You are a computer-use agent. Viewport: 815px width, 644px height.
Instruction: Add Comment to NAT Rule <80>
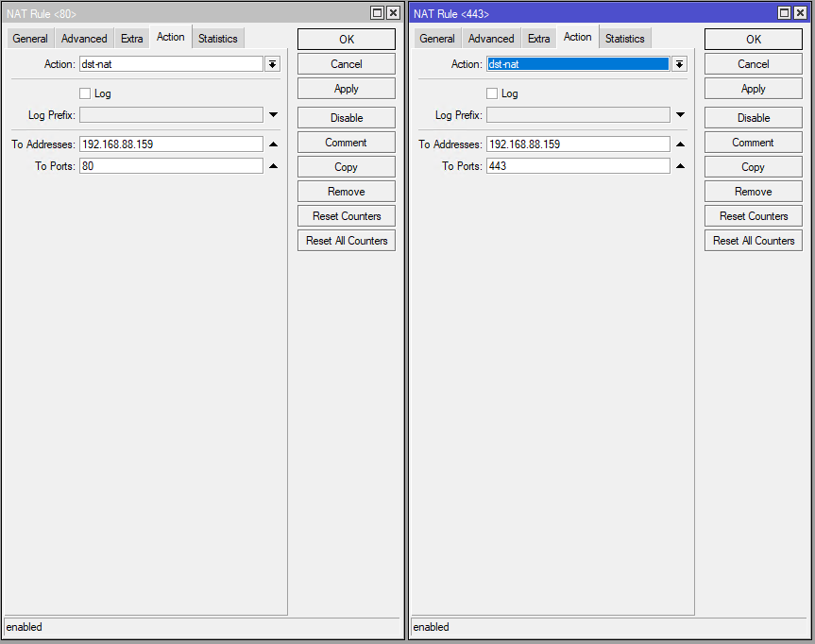[347, 143]
